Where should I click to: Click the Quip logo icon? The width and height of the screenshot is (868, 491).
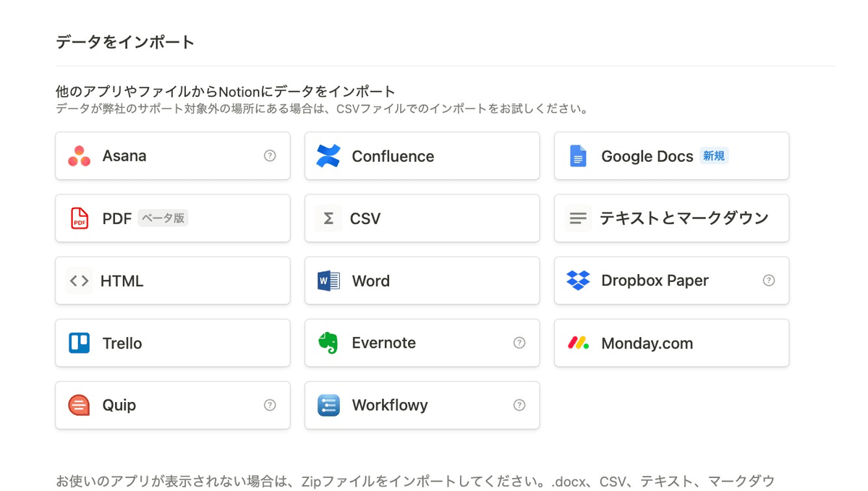click(79, 405)
